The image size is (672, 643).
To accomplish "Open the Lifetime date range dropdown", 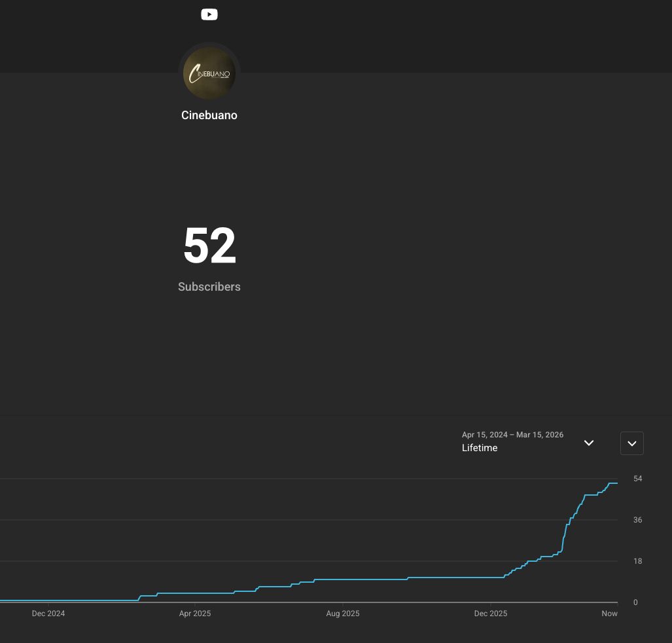I will click(528, 442).
